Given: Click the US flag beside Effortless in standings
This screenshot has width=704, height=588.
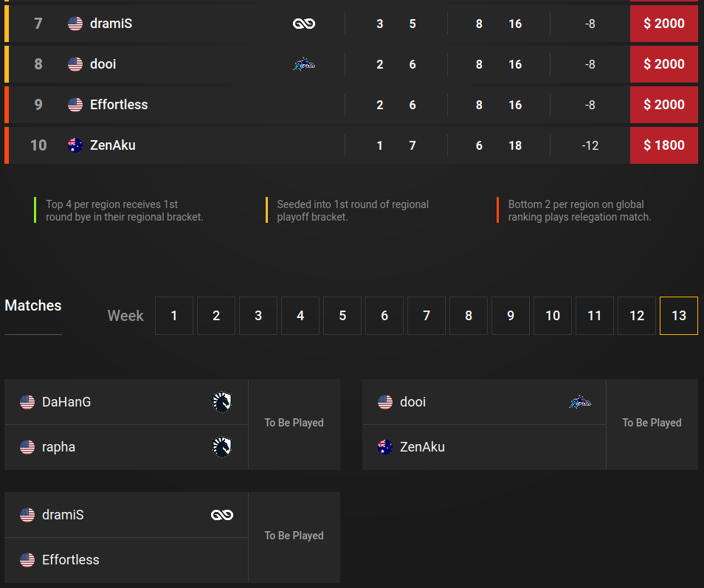Looking at the screenshot, I should click(75, 105).
